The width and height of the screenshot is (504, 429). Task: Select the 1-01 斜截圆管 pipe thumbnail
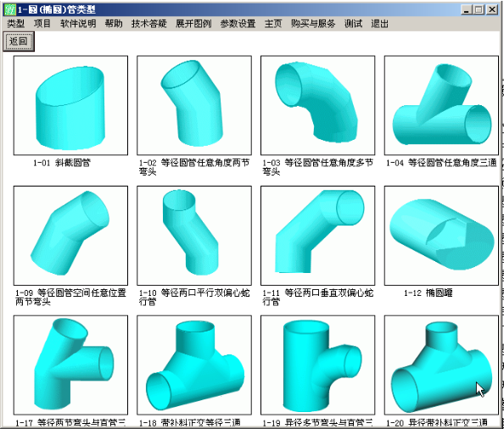pos(70,105)
